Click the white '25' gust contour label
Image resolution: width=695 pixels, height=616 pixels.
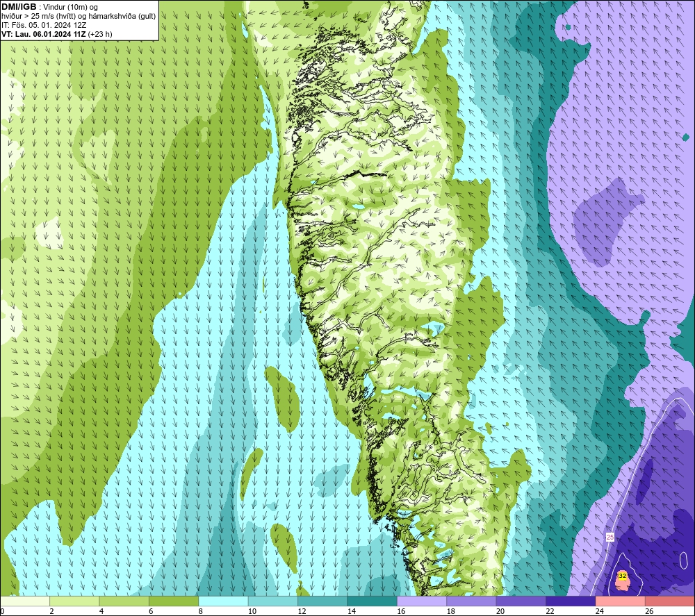point(610,537)
